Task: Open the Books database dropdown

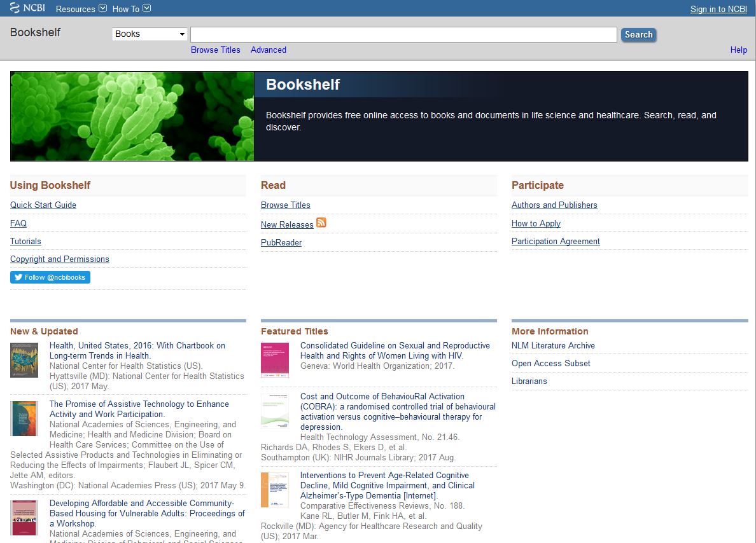Action: coord(150,34)
